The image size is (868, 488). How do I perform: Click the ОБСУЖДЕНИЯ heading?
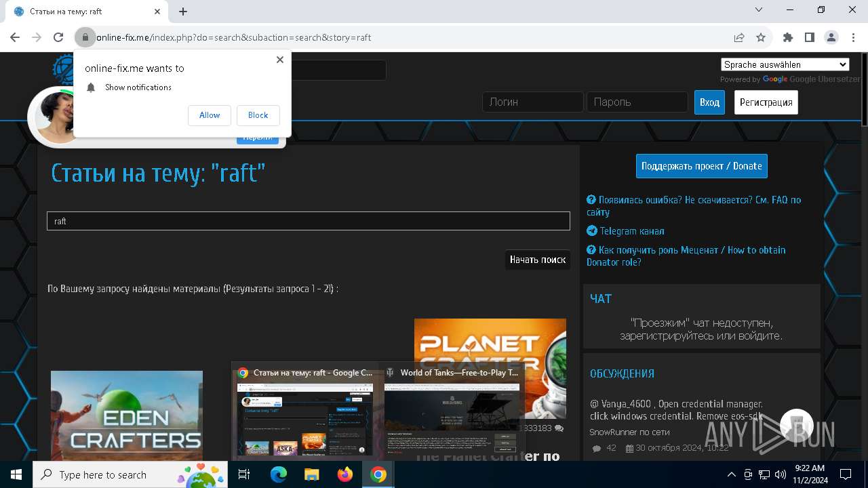(x=622, y=373)
